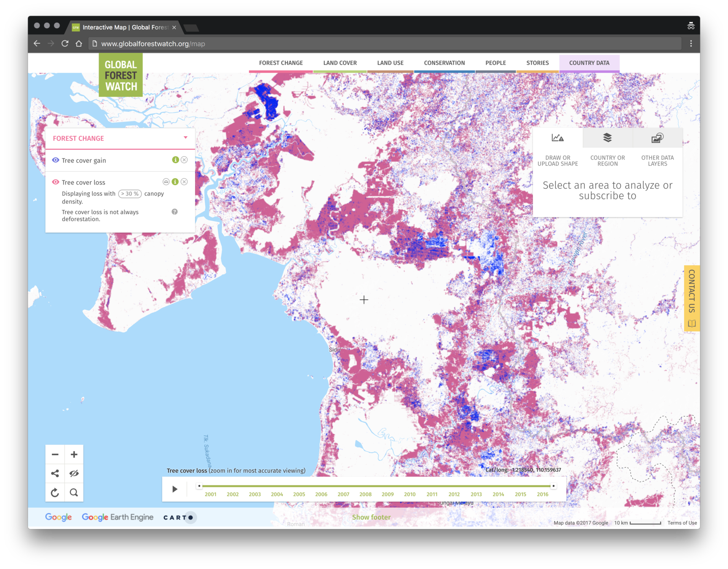Subscribe via envelope icon on Tree cover loss

(166, 182)
